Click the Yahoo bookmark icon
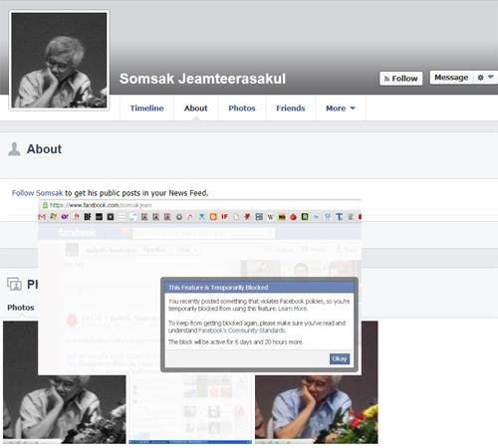 click(x=65, y=217)
